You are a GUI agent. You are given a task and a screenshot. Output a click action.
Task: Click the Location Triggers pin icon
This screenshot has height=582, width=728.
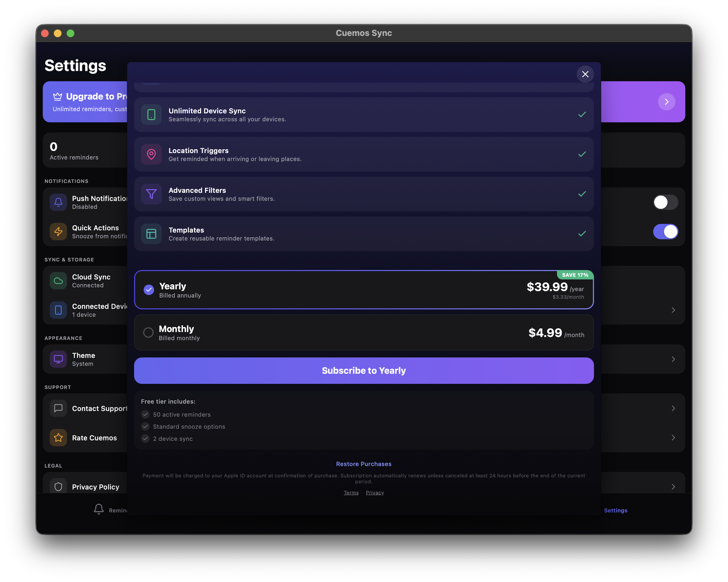pyautogui.click(x=151, y=154)
